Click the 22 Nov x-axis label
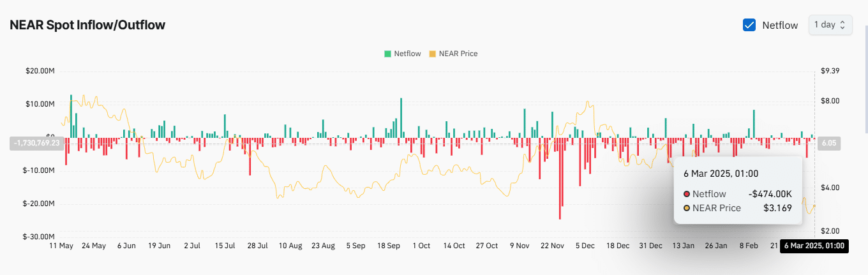The width and height of the screenshot is (868, 275). tap(552, 246)
